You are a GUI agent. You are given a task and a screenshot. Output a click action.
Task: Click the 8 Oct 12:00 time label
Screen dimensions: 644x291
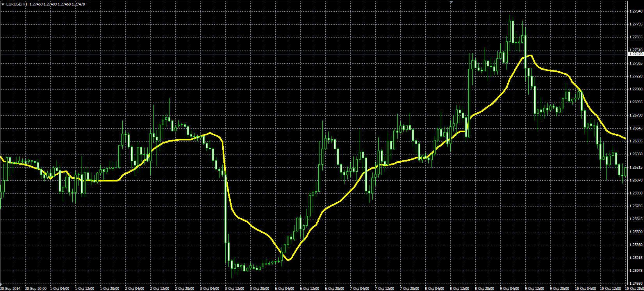(460, 289)
